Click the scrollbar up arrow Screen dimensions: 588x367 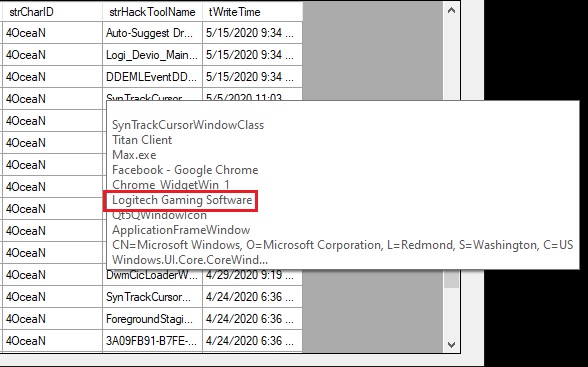452,10
